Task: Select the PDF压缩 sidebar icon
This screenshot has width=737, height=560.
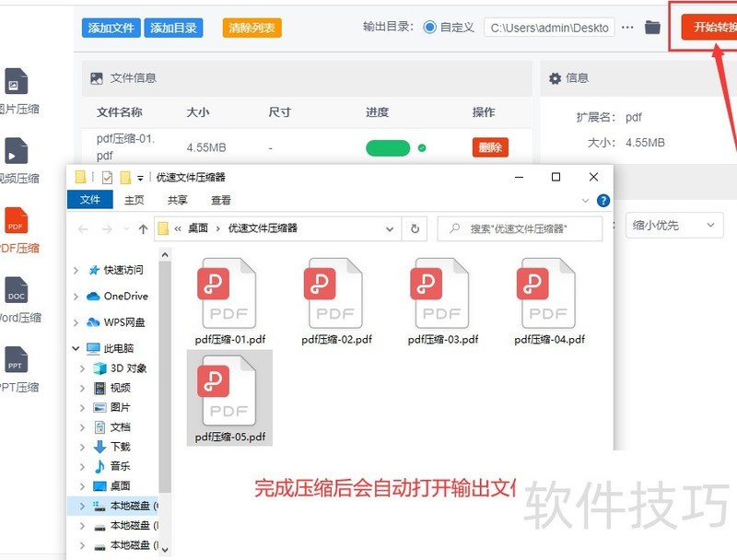Action: click(x=16, y=222)
